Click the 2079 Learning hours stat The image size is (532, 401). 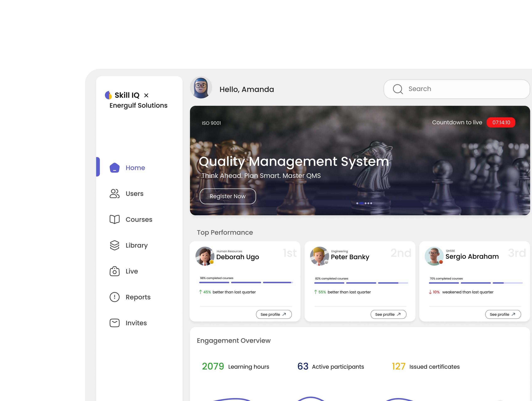[235, 366]
